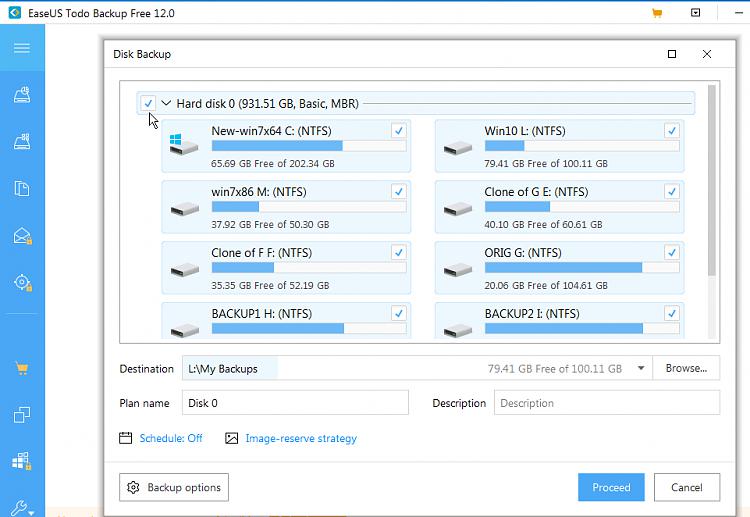Viewport: 750px width, 517px height.
Task: Click the orange cart icon in title bar
Action: click(657, 13)
